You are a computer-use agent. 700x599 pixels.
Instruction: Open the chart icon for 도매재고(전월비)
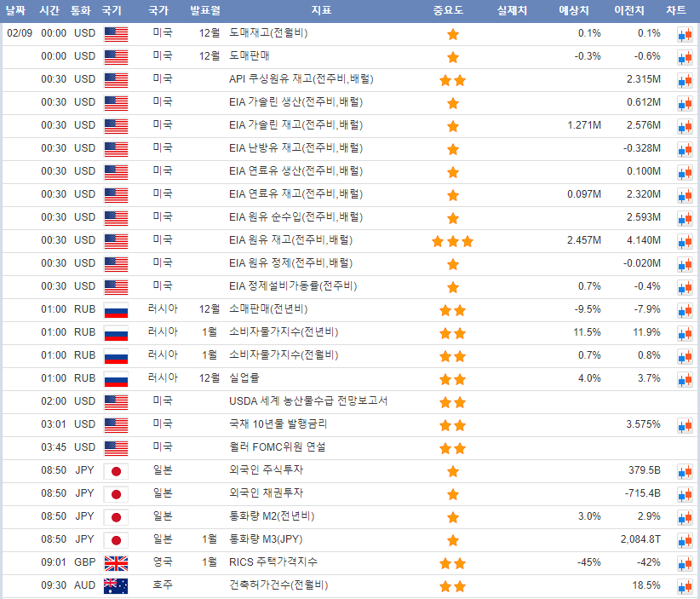click(685, 34)
